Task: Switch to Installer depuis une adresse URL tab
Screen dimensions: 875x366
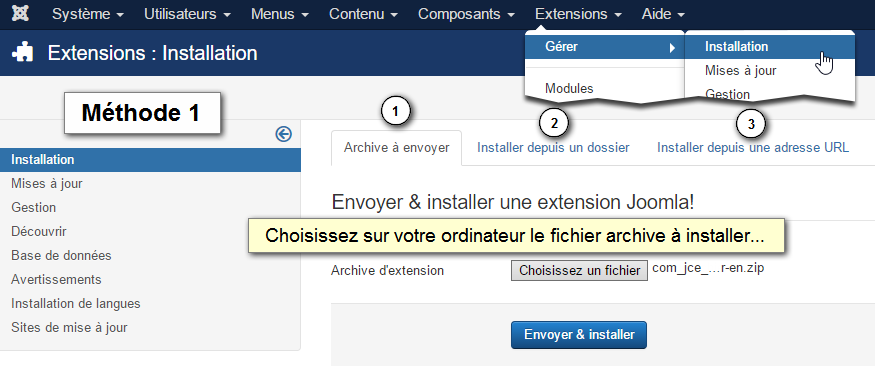Action: pyautogui.click(x=753, y=148)
